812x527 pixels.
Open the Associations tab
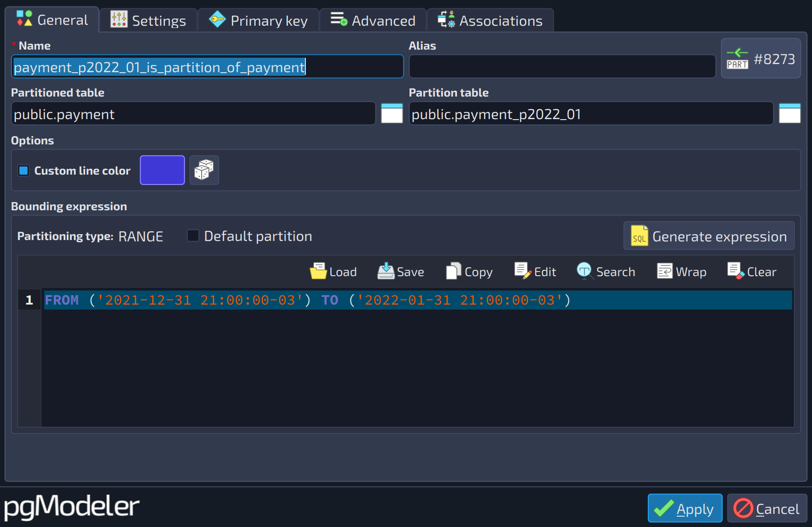point(490,21)
